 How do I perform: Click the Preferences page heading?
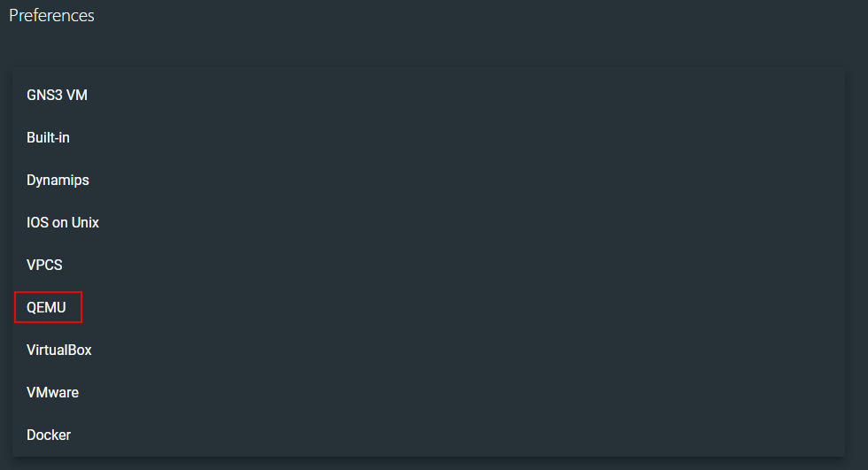(x=51, y=15)
